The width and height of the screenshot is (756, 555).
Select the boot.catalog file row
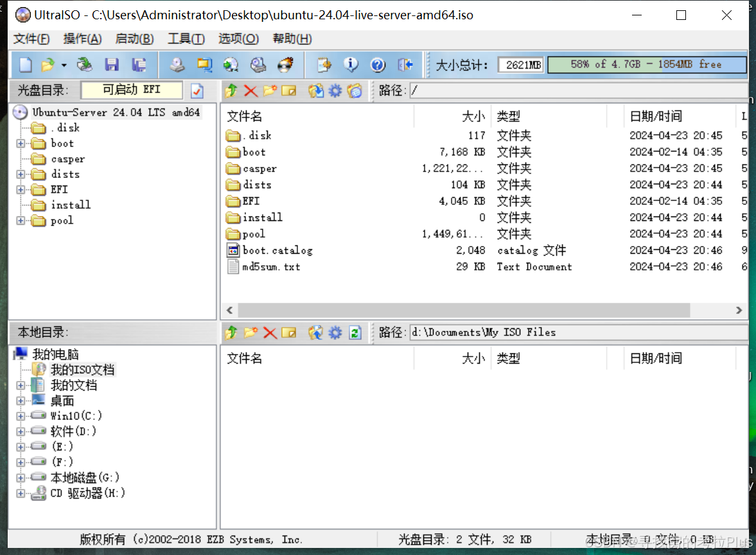click(x=484, y=251)
